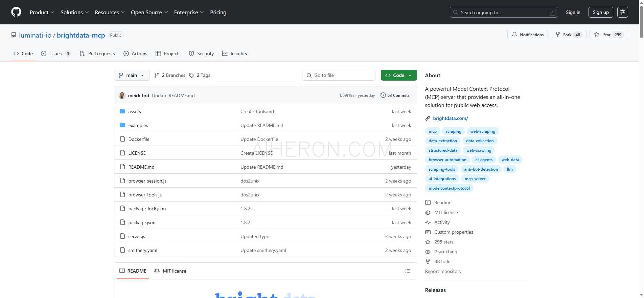Click the smithery.yaml file icon

point(122,250)
